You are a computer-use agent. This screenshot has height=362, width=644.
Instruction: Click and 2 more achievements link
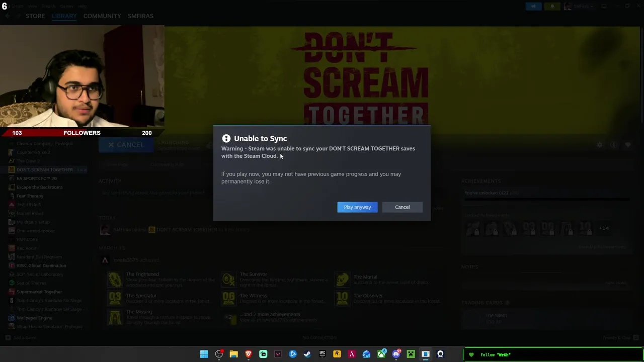click(270, 315)
